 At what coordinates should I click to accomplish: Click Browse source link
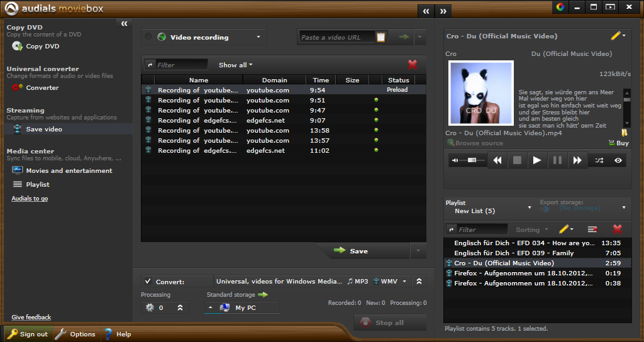[x=475, y=143]
